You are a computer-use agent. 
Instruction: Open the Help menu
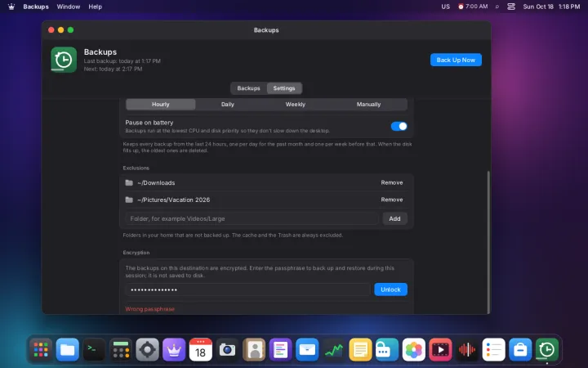(96, 7)
